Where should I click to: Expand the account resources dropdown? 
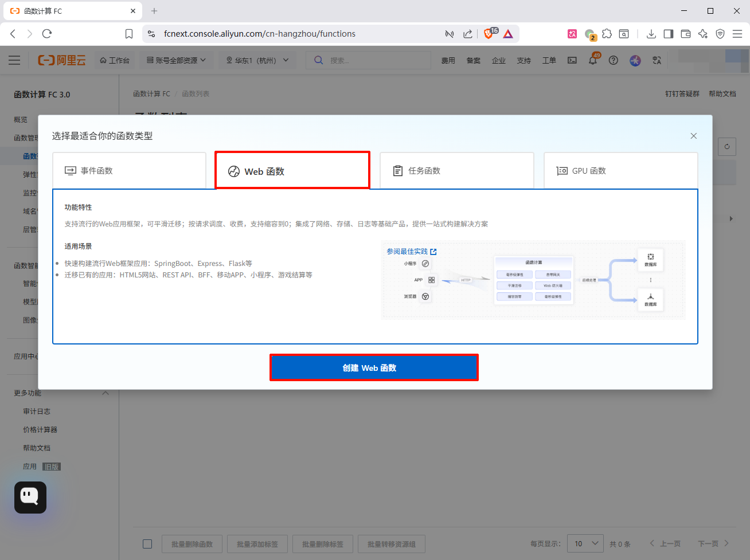point(176,60)
